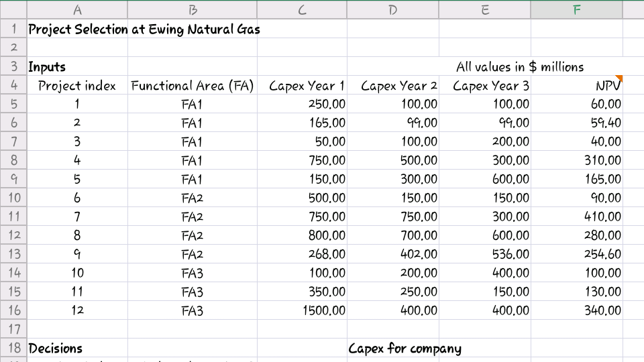The height and width of the screenshot is (362, 644).
Task: Click Capex Year 1 value 268.00
Action: (302, 254)
